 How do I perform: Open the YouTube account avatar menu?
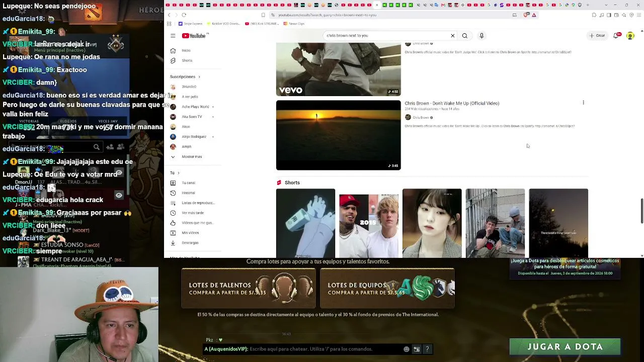point(630,36)
